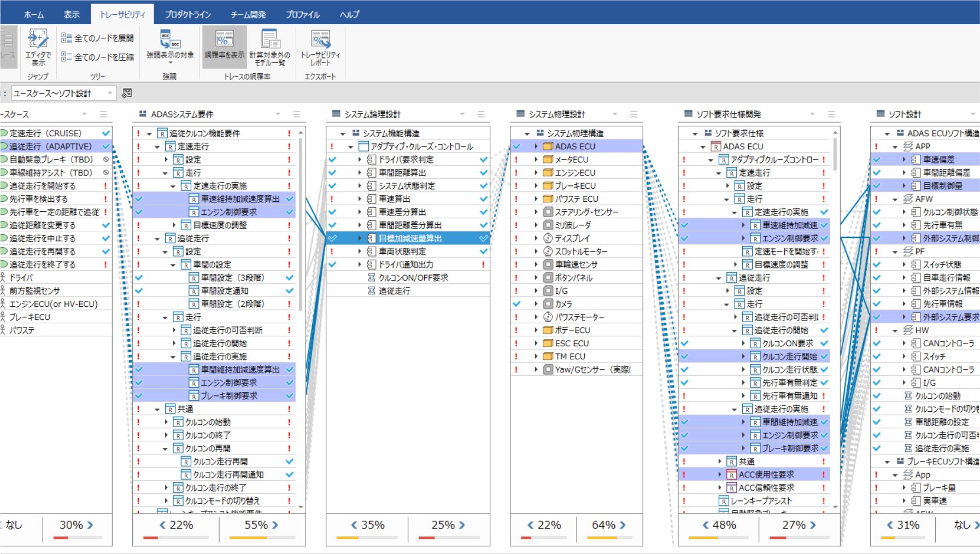Switch to the 表示 tab
The width and height of the screenshot is (980, 554).
pyautogui.click(x=72, y=15)
